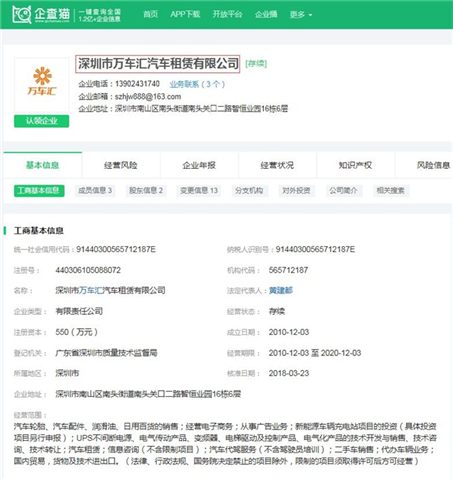The width and height of the screenshot is (453, 480).
Task: Click the 万车汇 company logo thumbnail
Action: [42, 85]
